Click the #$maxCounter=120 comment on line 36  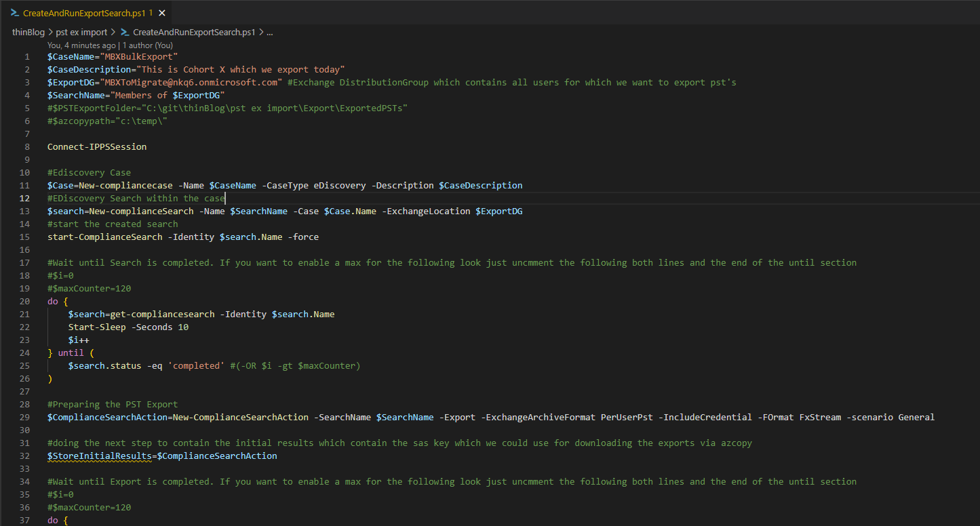[89, 507]
